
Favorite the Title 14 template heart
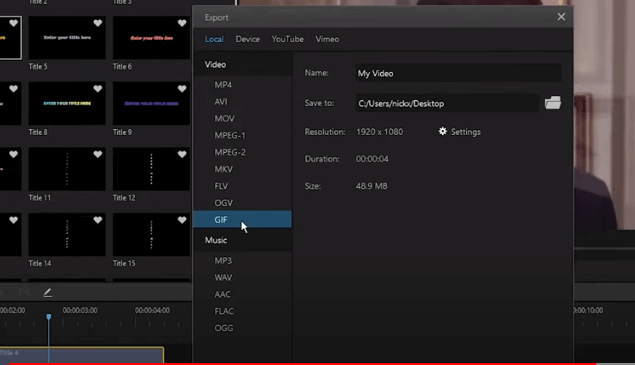click(98, 220)
